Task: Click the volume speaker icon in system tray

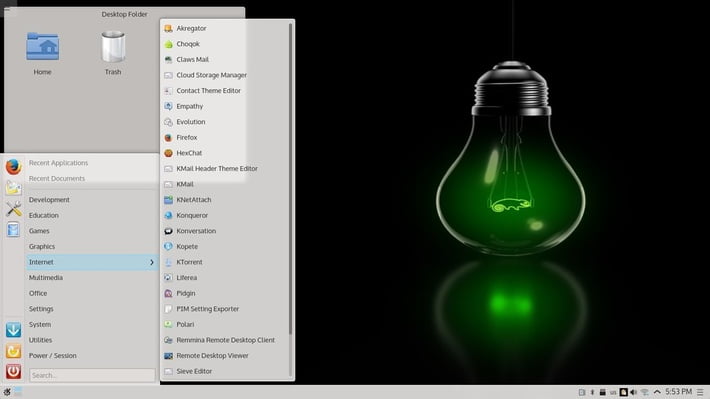Action: pyautogui.click(x=633, y=392)
